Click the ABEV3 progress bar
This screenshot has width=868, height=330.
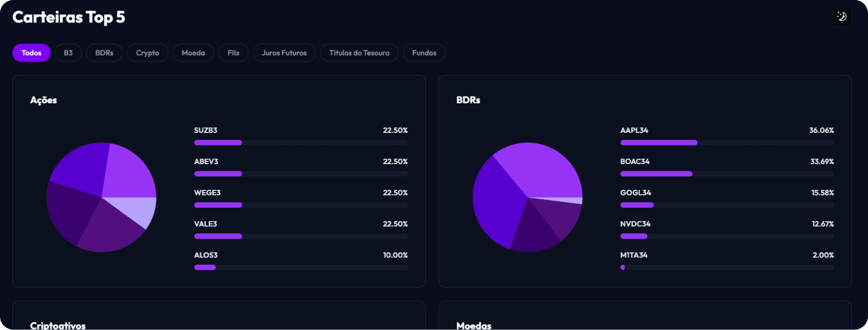[301, 174]
